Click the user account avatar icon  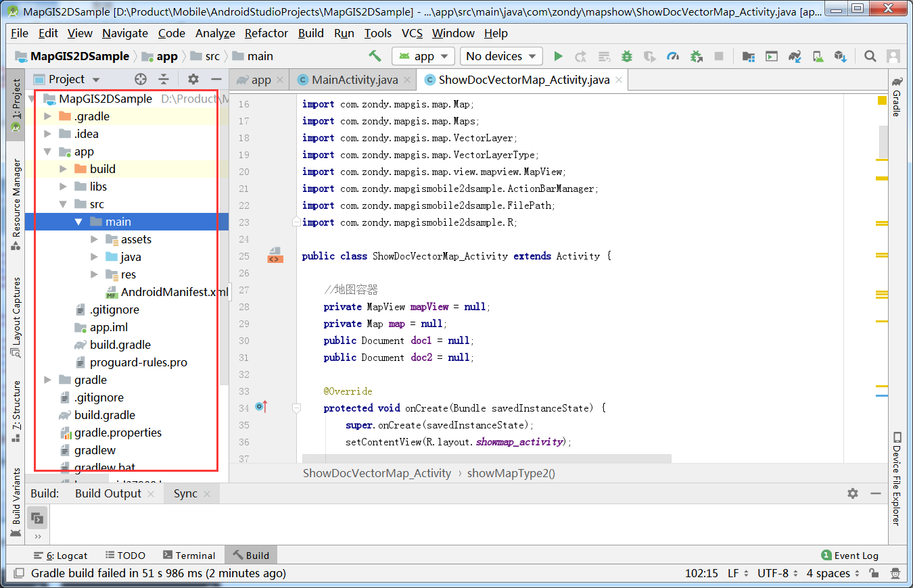point(893,56)
